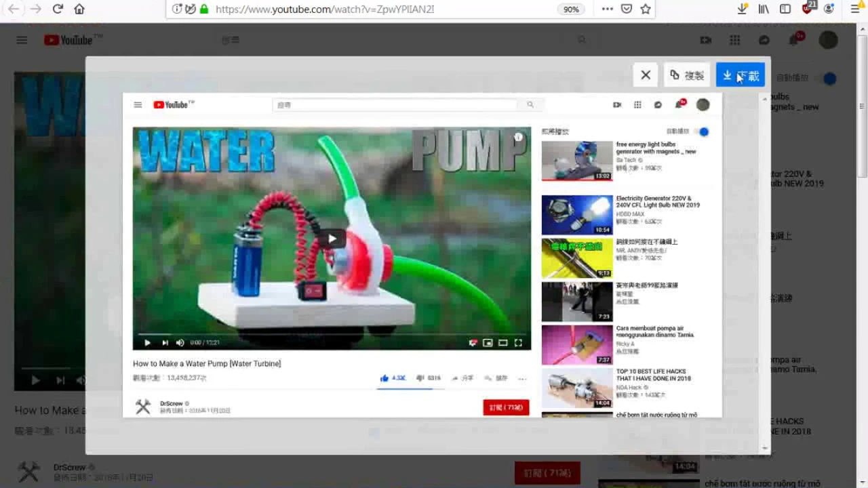Click the 複製 (copy) screenshot button
Viewport: 868px width, 488px height.
click(687, 75)
